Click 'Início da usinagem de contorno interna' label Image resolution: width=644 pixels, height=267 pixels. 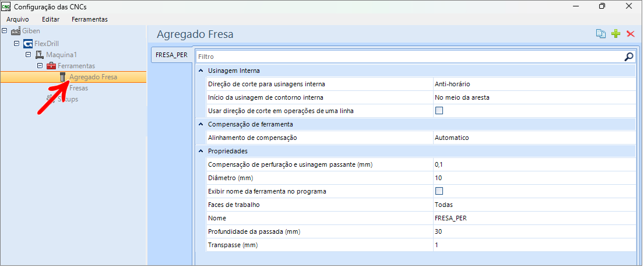coord(266,97)
